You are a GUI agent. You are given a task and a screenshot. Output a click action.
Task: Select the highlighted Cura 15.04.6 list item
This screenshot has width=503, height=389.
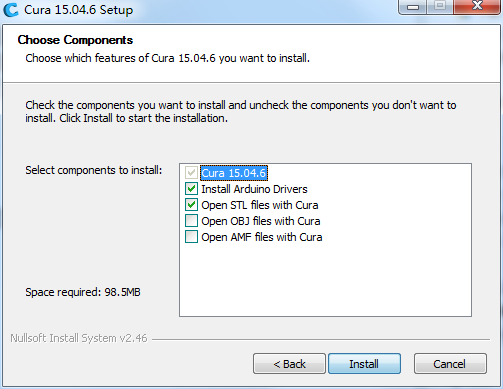[x=234, y=173]
